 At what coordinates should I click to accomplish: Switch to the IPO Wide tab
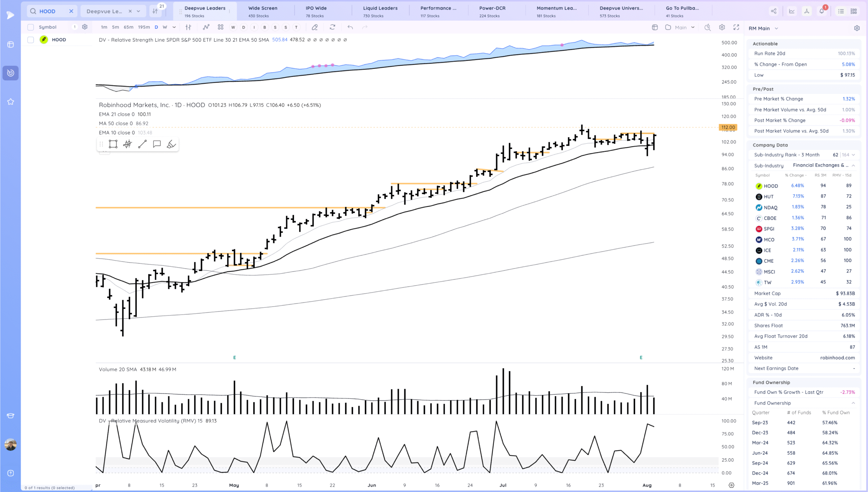click(316, 12)
